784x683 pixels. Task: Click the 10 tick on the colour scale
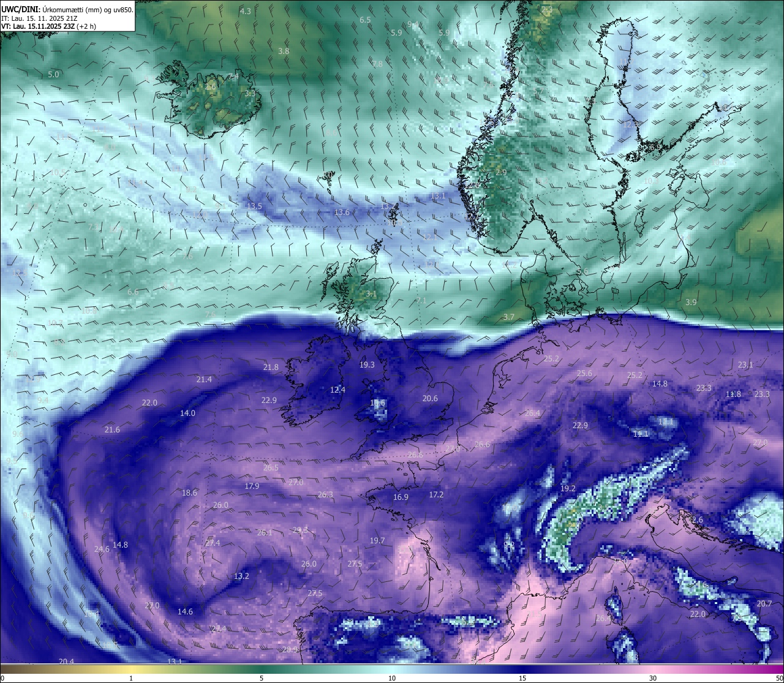392,678
